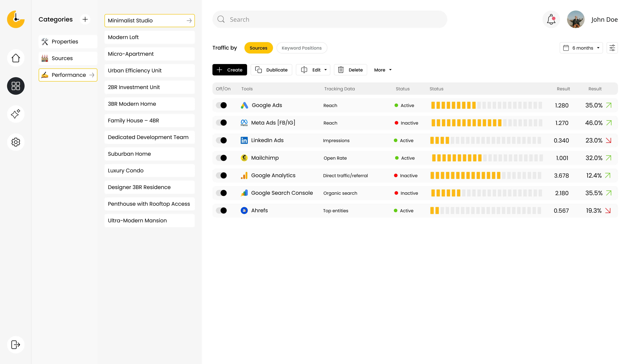Open the filter sliders icon

tap(612, 48)
